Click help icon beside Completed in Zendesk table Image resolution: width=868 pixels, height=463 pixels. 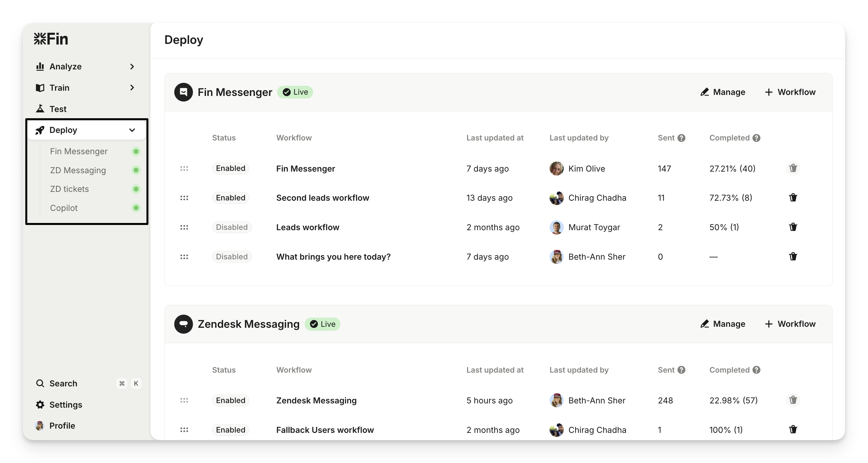point(756,370)
